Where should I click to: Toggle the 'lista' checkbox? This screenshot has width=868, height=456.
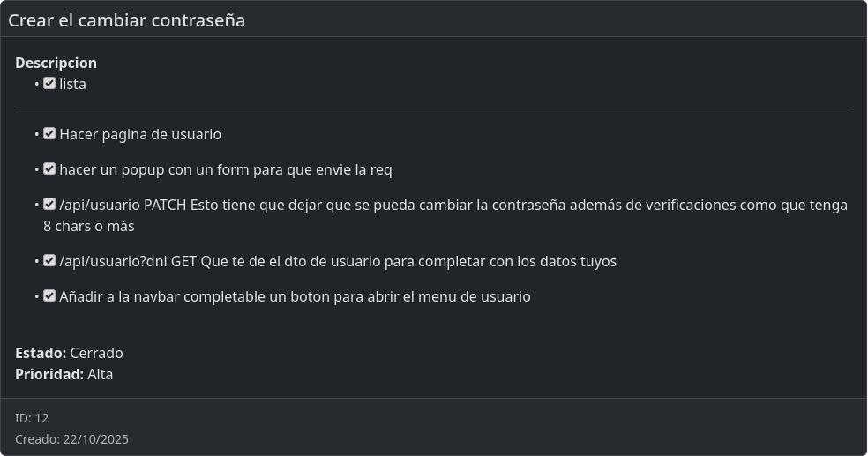pyautogui.click(x=49, y=84)
